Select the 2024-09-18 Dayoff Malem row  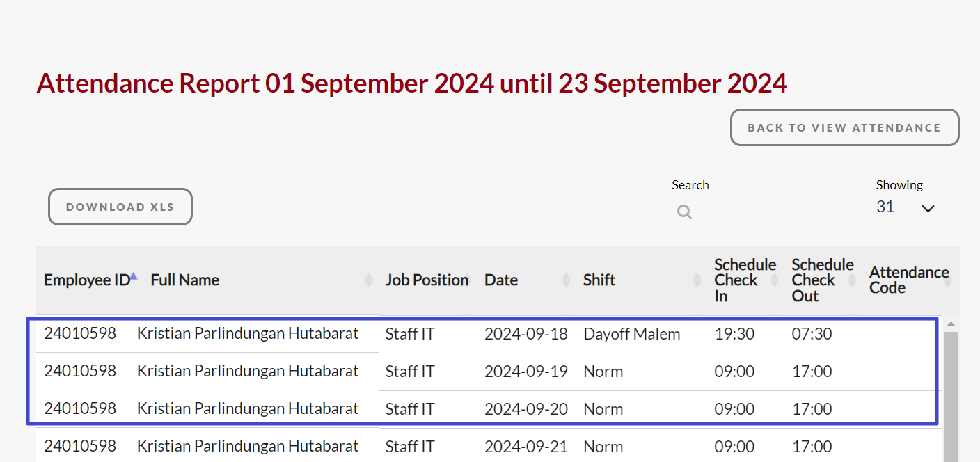pyautogui.click(x=487, y=334)
